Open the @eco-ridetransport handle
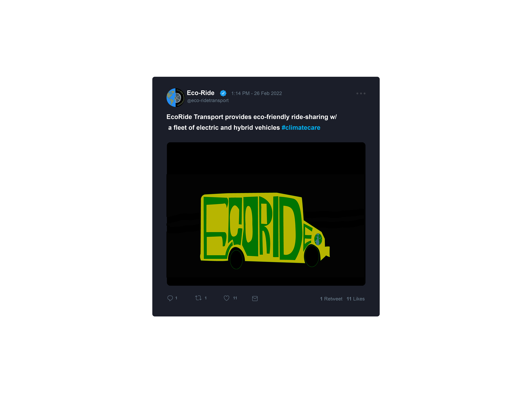Image resolution: width=532 pixels, height=394 pixels. 208,100
